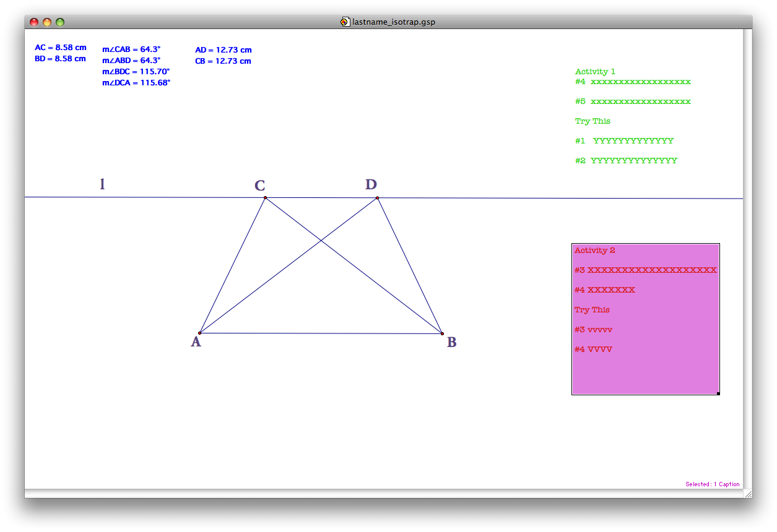
Task: Select the AC = 8.58 cm measurement
Action: (x=59, y=47)
